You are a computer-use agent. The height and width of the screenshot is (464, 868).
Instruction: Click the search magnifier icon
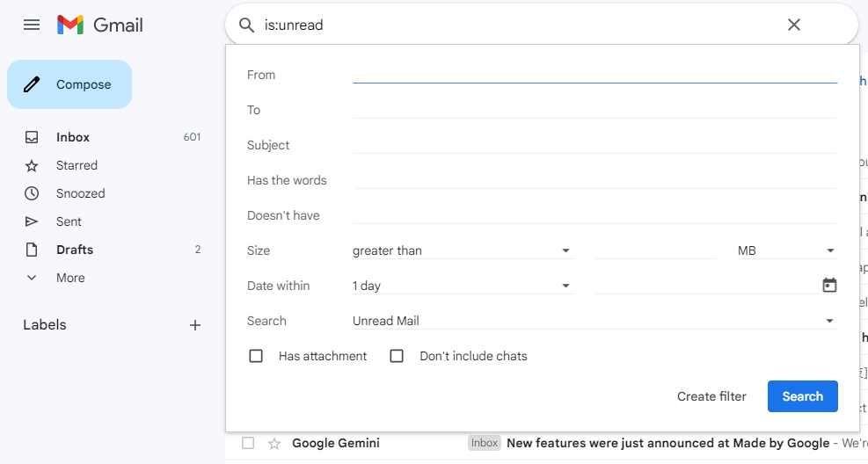pyautogui.click(x=246, y=25)
